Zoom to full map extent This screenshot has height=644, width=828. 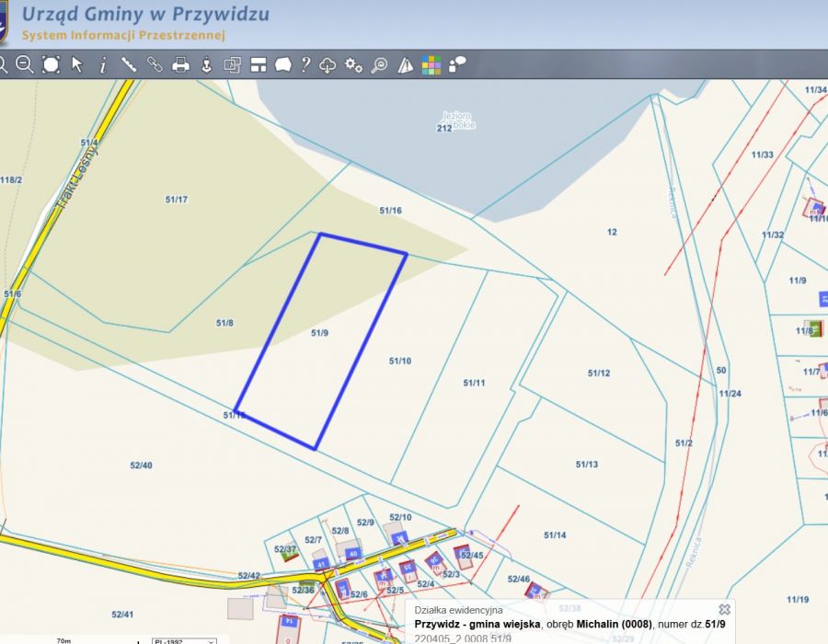pos(51,64)
